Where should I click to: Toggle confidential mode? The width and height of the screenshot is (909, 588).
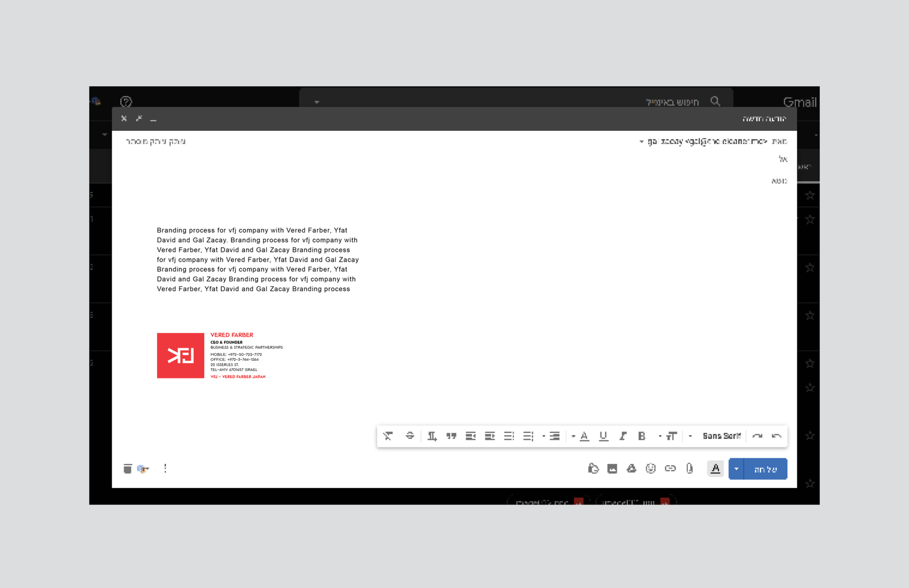point(593,468)
